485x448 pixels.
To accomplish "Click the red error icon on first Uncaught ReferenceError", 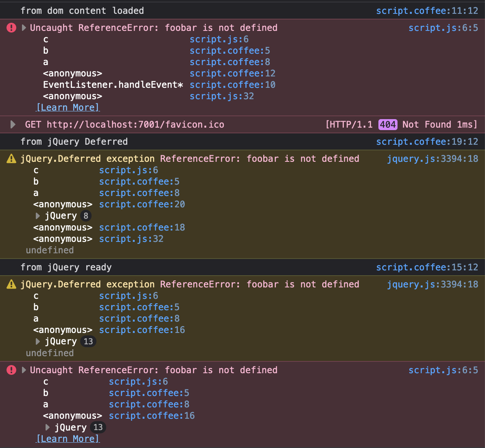I will [11, 27].
